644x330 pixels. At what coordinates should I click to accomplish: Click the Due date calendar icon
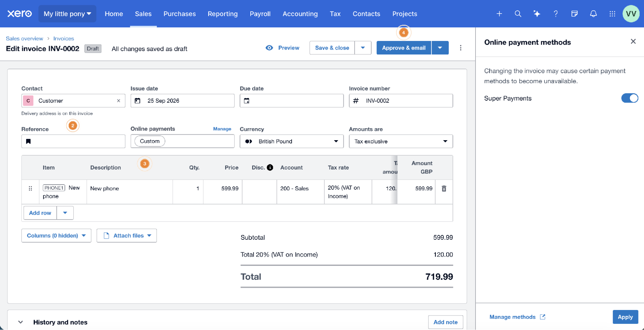coord(247,101)
